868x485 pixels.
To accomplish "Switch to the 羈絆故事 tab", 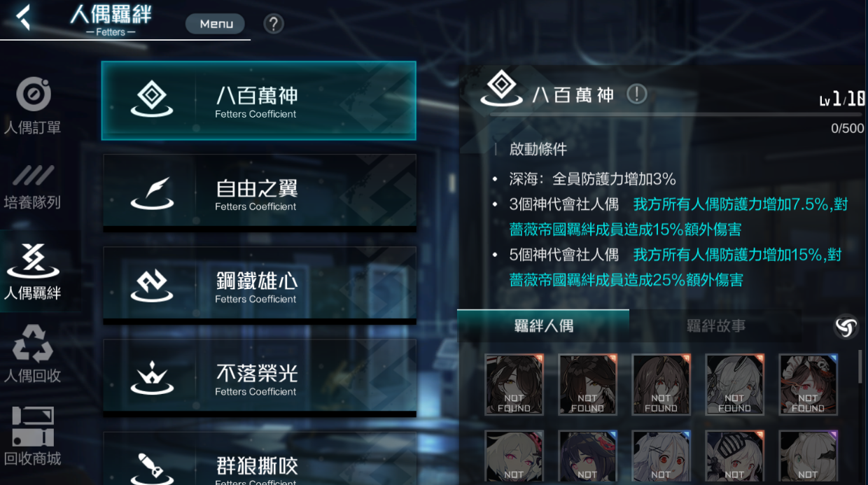I will tap(715, 326).
